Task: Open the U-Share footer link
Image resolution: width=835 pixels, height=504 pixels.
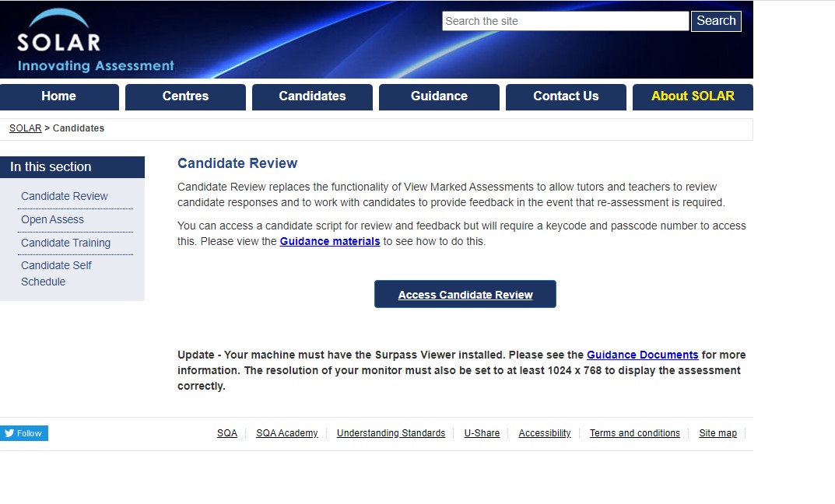Action: coord(482,433)
